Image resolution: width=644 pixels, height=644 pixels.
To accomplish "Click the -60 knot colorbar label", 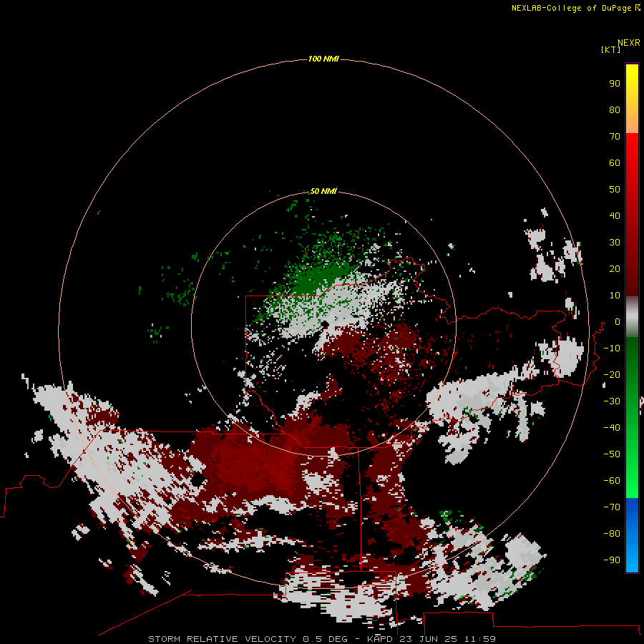I will coord(612,481).
